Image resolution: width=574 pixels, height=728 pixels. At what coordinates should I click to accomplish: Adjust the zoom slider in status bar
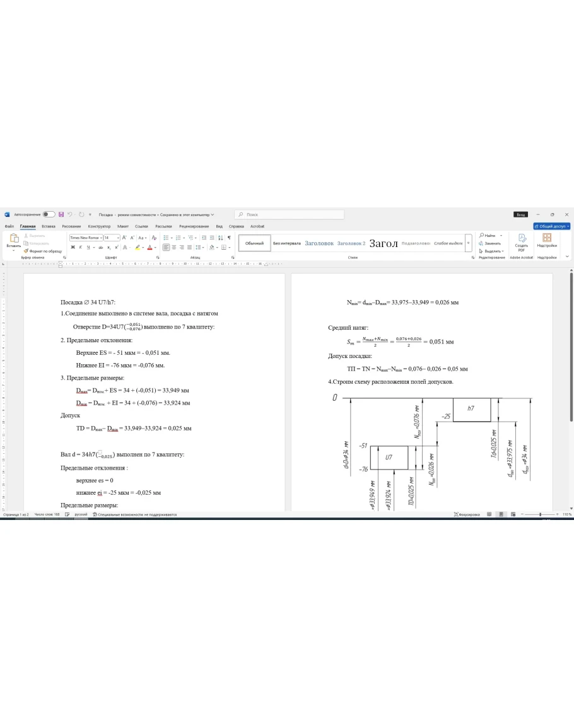pos(541,514)
